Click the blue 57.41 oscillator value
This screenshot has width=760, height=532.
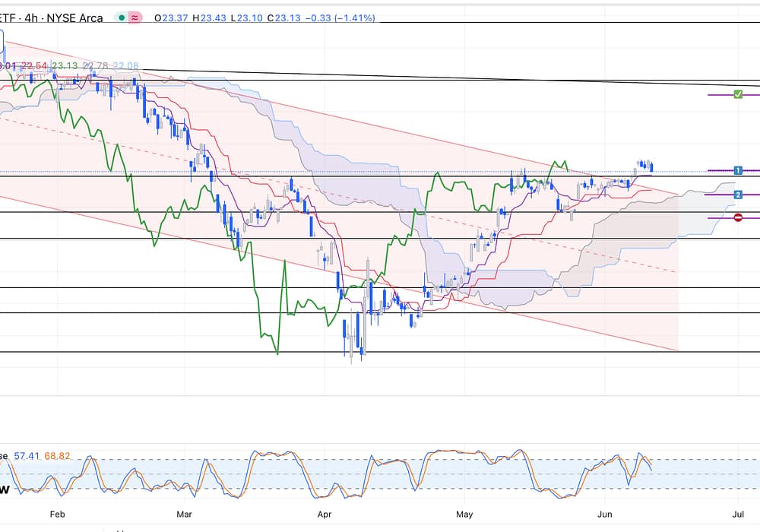[27, 456]
